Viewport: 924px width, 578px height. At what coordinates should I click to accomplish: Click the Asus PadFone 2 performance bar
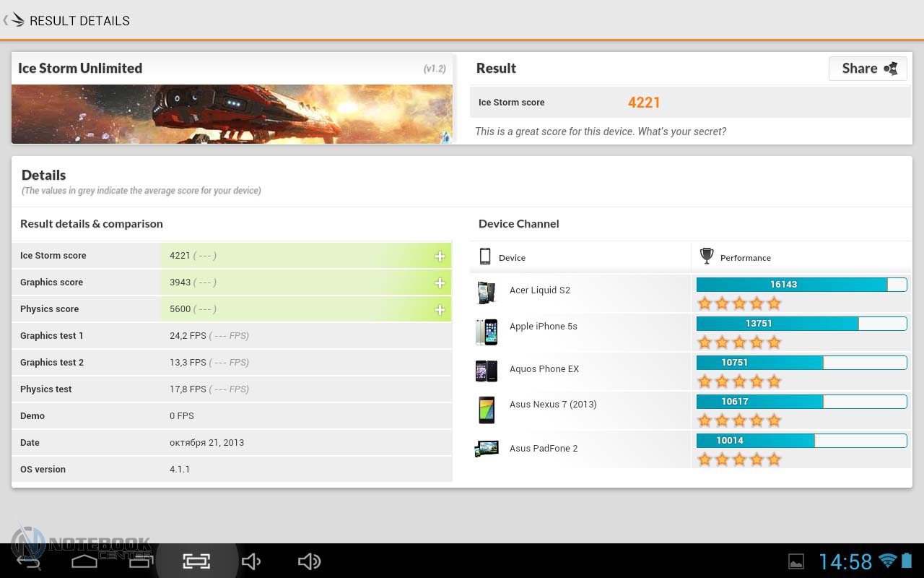(x=801, y=441)
